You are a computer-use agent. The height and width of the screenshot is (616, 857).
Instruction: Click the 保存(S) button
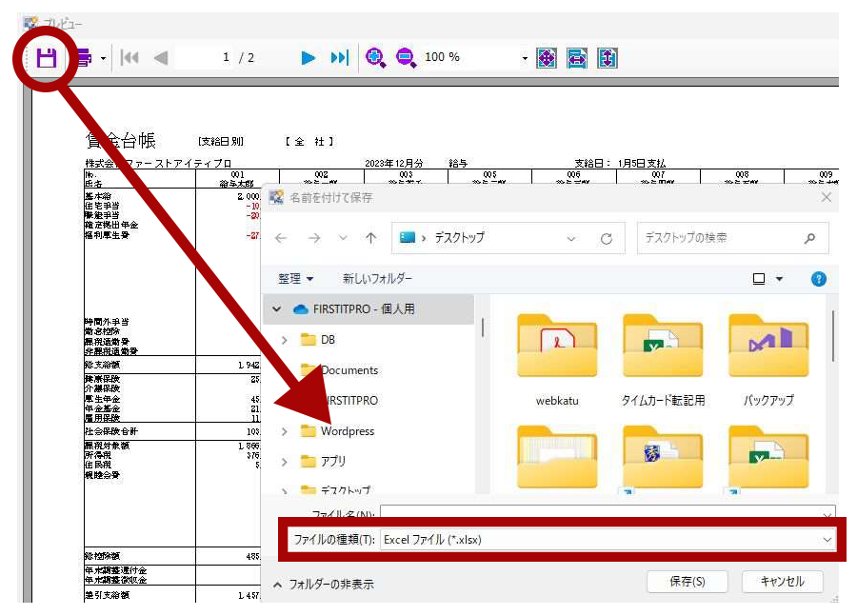(x=687, y=582)
